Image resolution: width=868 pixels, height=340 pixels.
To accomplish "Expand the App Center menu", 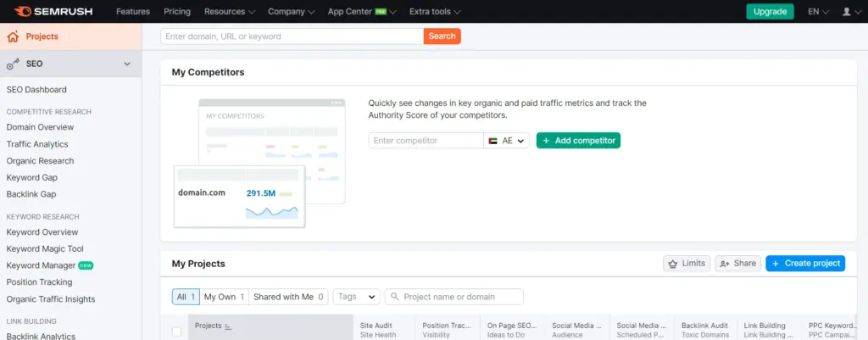I will [x=361, y=12].
